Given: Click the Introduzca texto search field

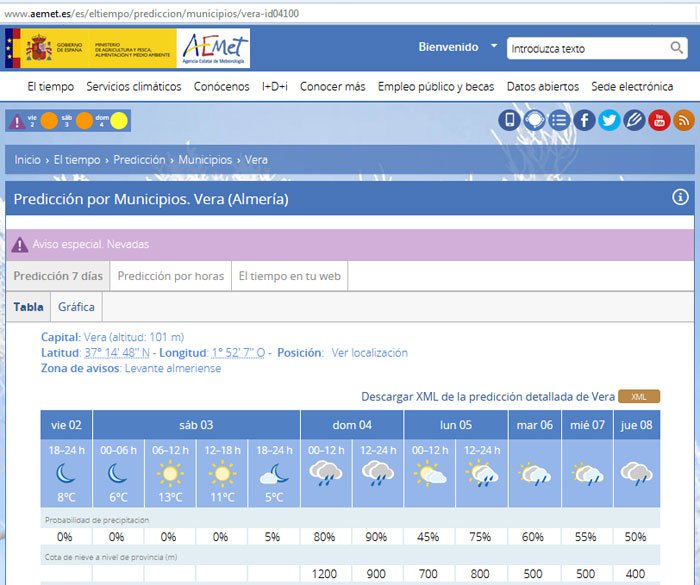Looking at the screenshot, I should click(x=586, y=48).
